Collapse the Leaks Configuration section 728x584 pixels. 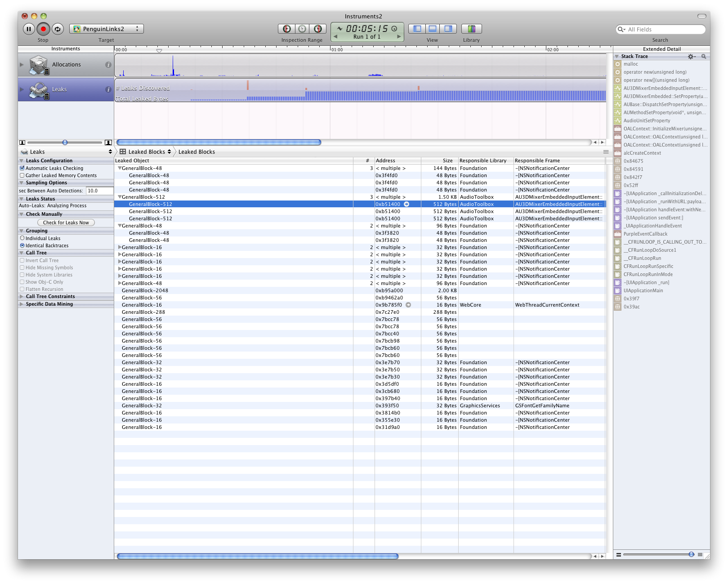click(22, 160)
